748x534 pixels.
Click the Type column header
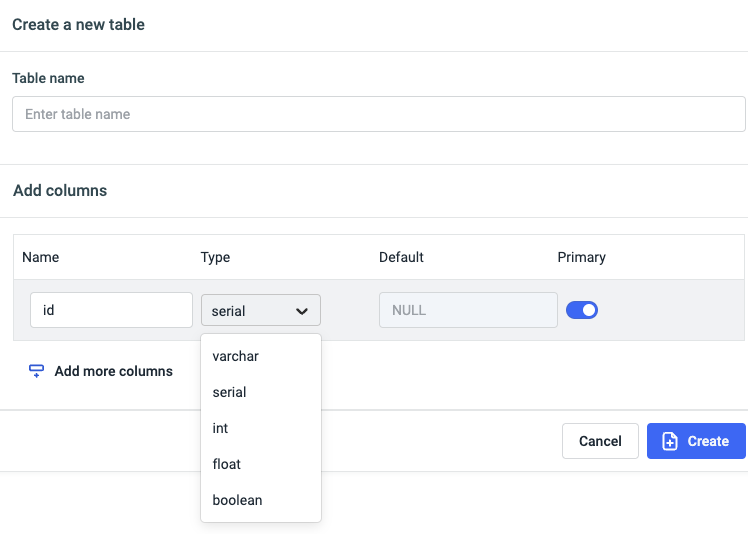(x=216, y=257)
